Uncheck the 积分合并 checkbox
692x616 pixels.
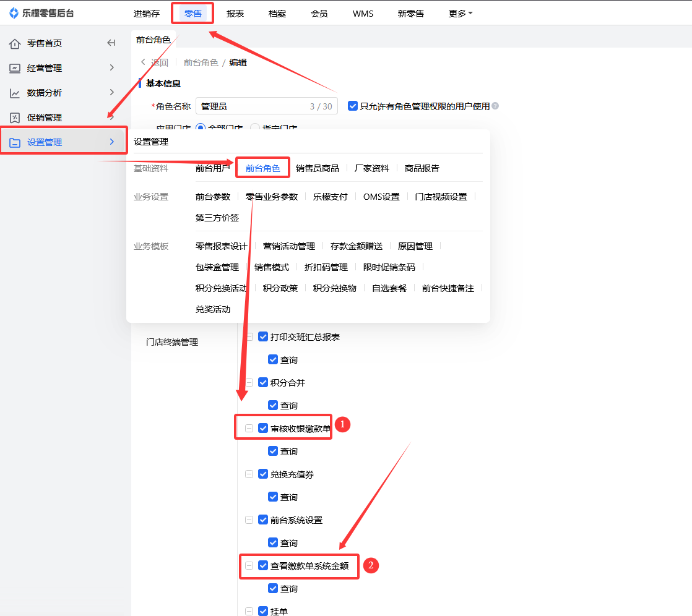pos(263,382)
